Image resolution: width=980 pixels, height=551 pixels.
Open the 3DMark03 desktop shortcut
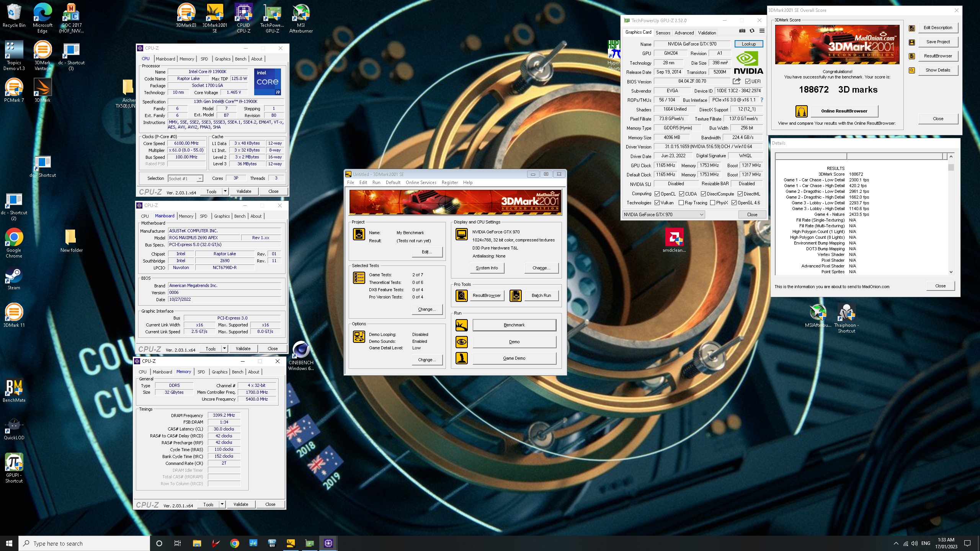[x=186, y=15]
